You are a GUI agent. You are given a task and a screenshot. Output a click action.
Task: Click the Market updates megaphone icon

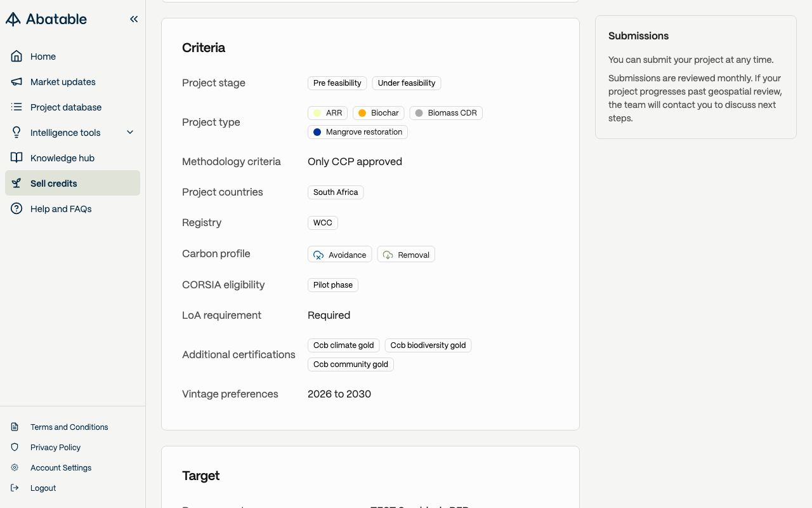(x=16, y=82)
